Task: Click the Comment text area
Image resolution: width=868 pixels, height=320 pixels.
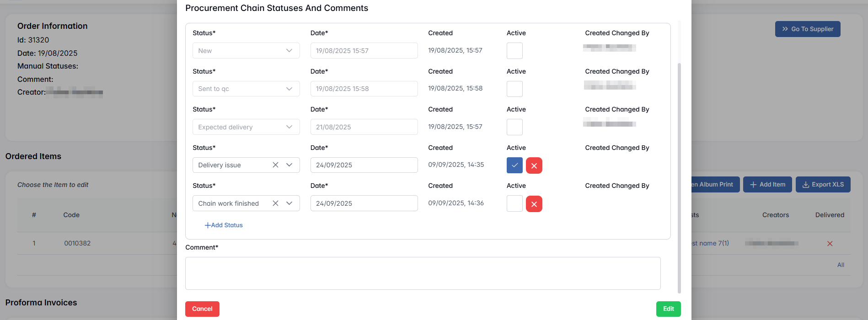Action: point(423,273)
